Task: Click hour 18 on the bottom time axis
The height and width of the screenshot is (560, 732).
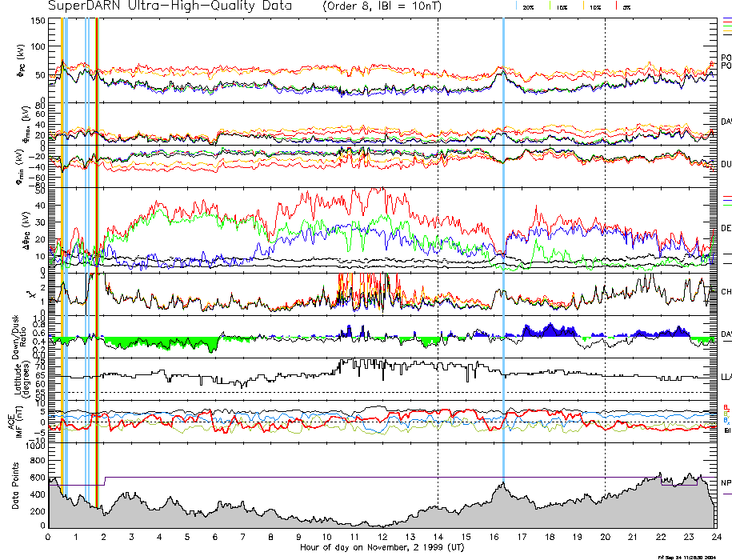Action: coord(550,537)
